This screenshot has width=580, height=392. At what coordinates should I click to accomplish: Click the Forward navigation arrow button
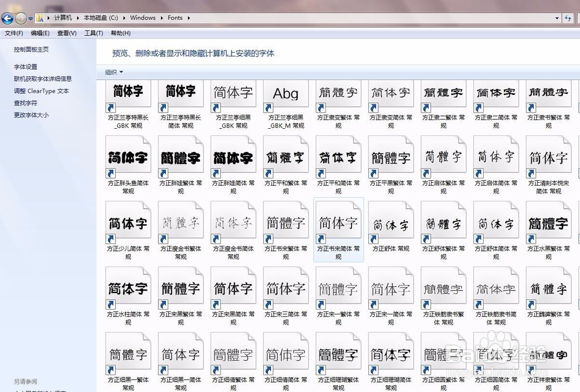(21, 18)
